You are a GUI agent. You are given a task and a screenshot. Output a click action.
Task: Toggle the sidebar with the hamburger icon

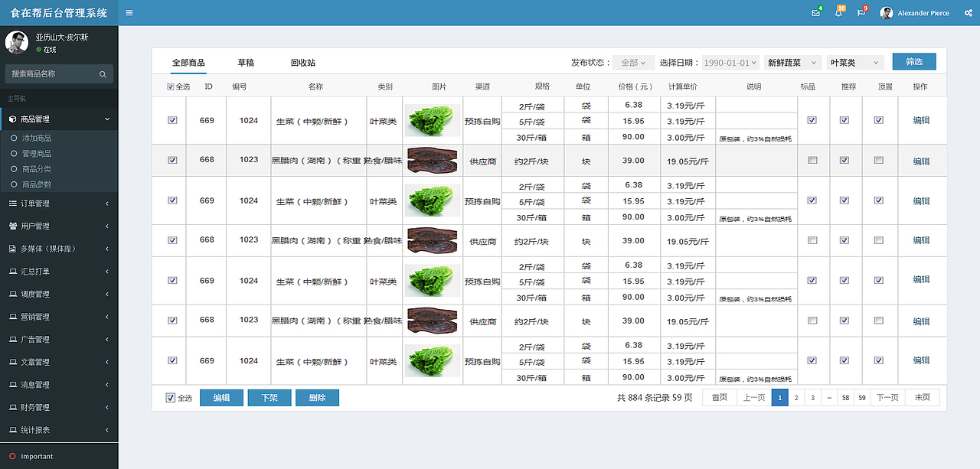click(x=129, y=13)
